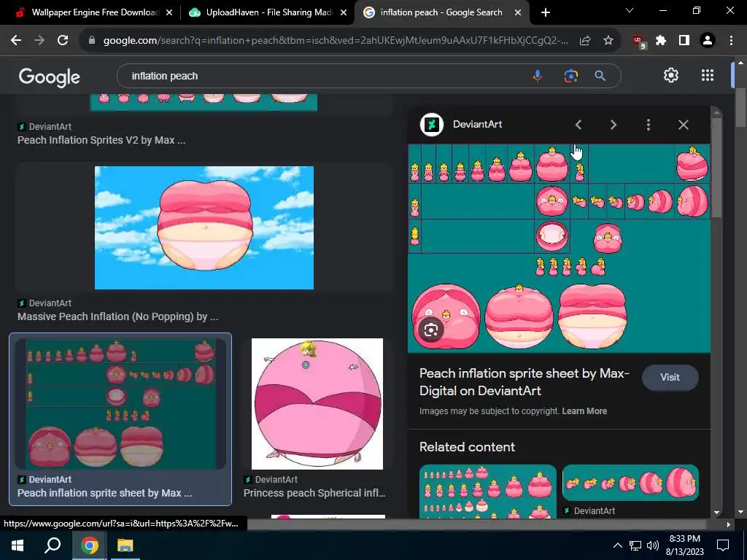Toggle the browser side panel icon
The width and height of the screenshot is (747, 560).
point(684,41)
